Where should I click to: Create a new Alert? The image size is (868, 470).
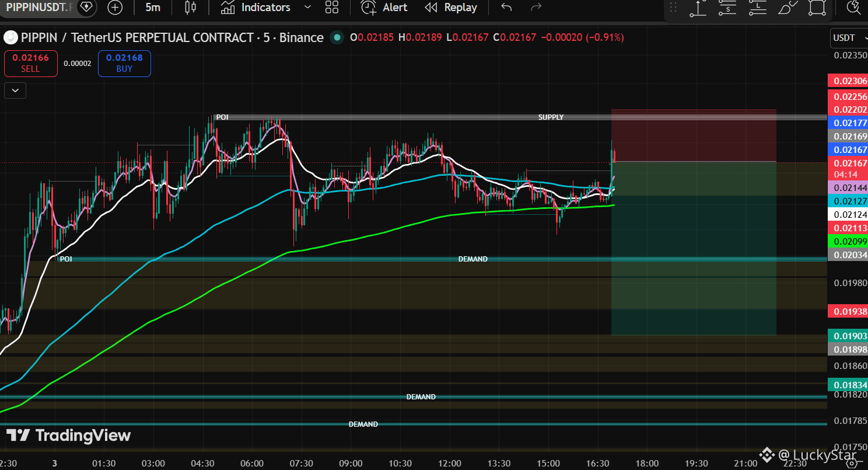click(x=384, y=8)
